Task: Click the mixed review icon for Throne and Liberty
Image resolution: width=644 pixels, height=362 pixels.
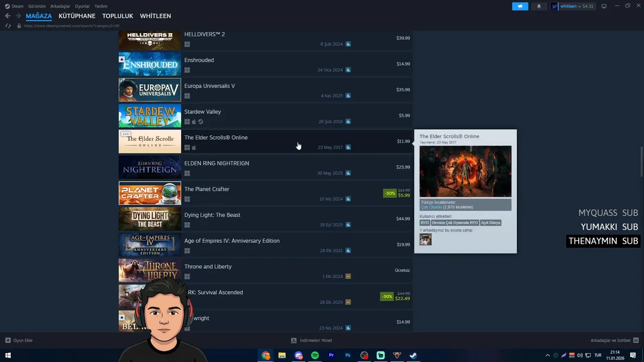Action: click(348, 277)
